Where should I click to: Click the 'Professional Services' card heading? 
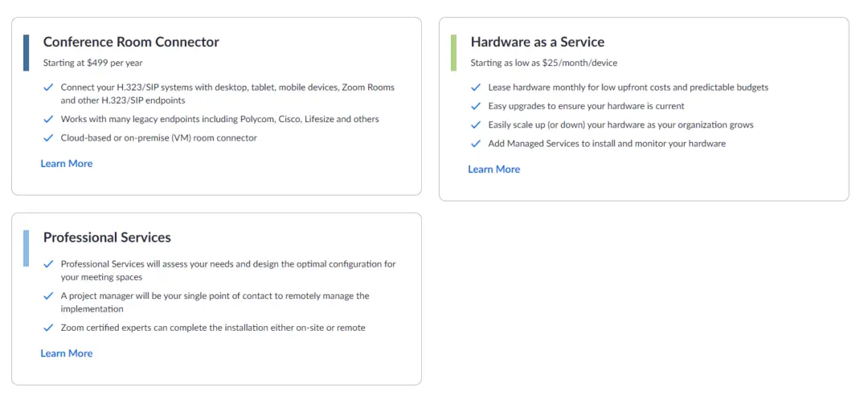(x=107, y=238)
